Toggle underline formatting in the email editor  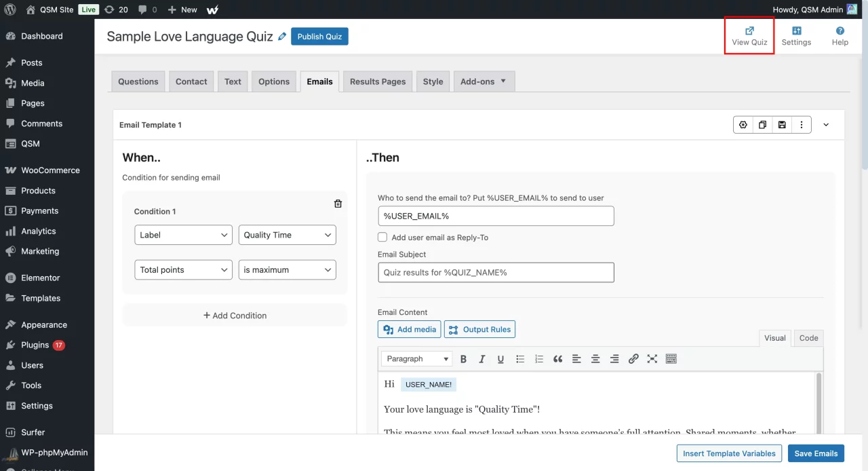[x=500, y=358]
